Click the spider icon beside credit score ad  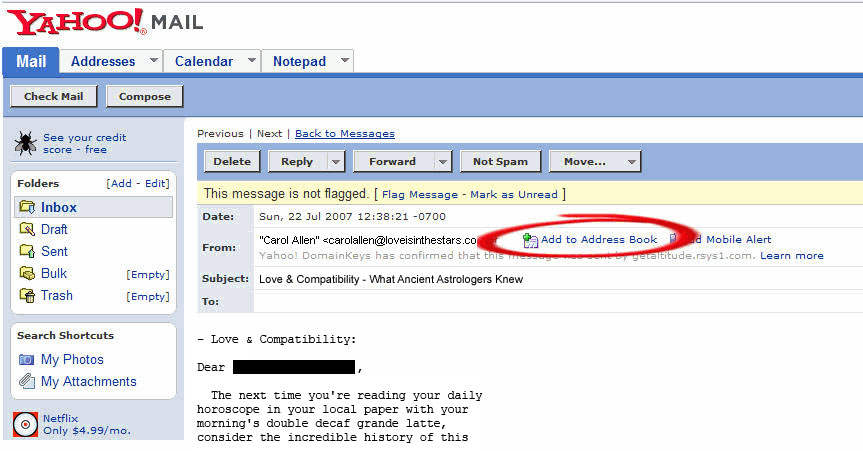[x=25, y=143]
